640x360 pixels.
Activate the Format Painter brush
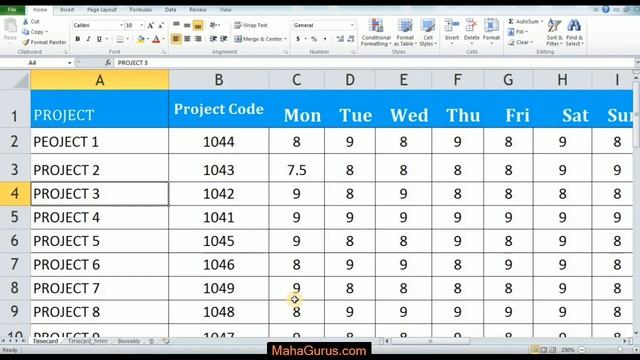click(x=26, y=42)
